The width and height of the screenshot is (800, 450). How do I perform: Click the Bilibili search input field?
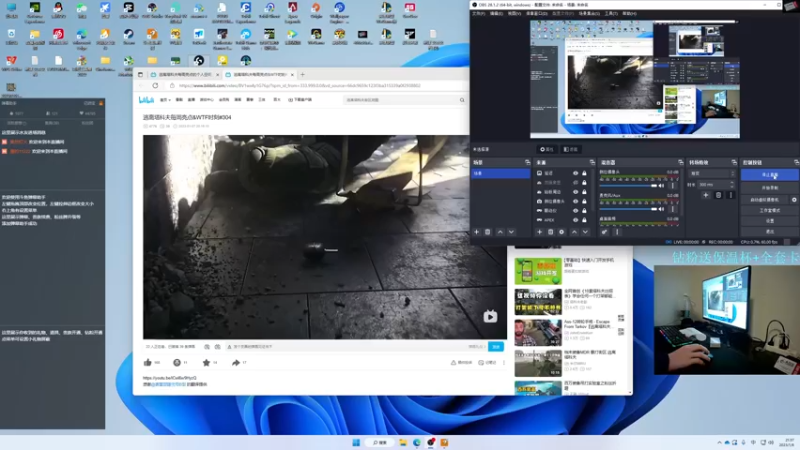coord(401,100)
